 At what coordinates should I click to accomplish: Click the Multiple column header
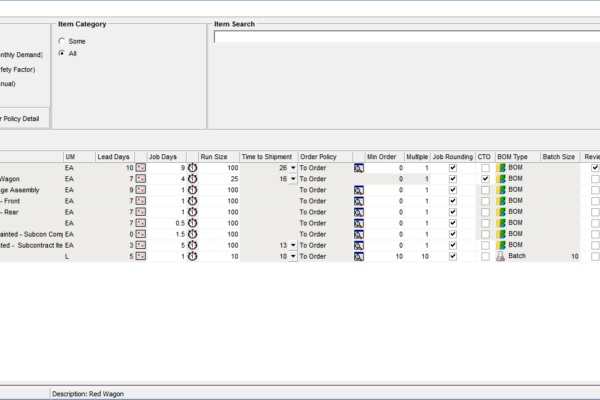pos(417,157)
